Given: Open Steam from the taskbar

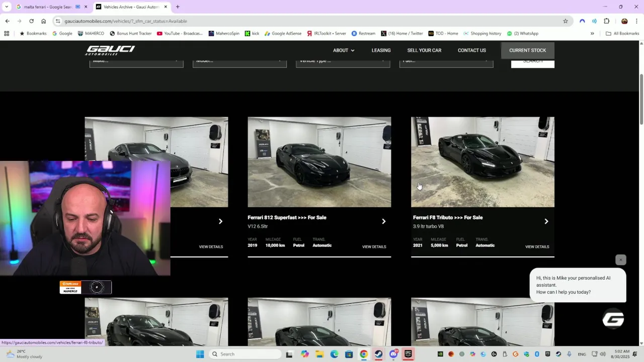Looking at the screenshot, I should (x=378, y=354).
